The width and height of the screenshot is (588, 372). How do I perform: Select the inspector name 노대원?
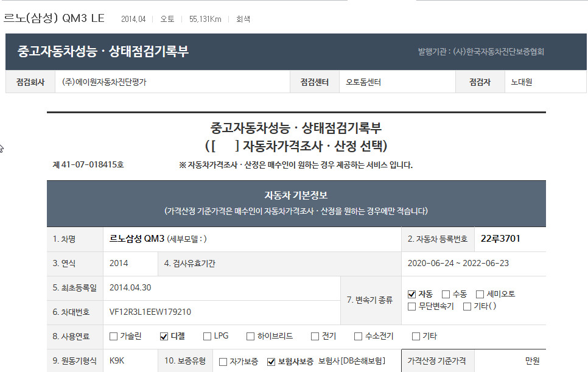pyautogui.click(x=522, y=82)
